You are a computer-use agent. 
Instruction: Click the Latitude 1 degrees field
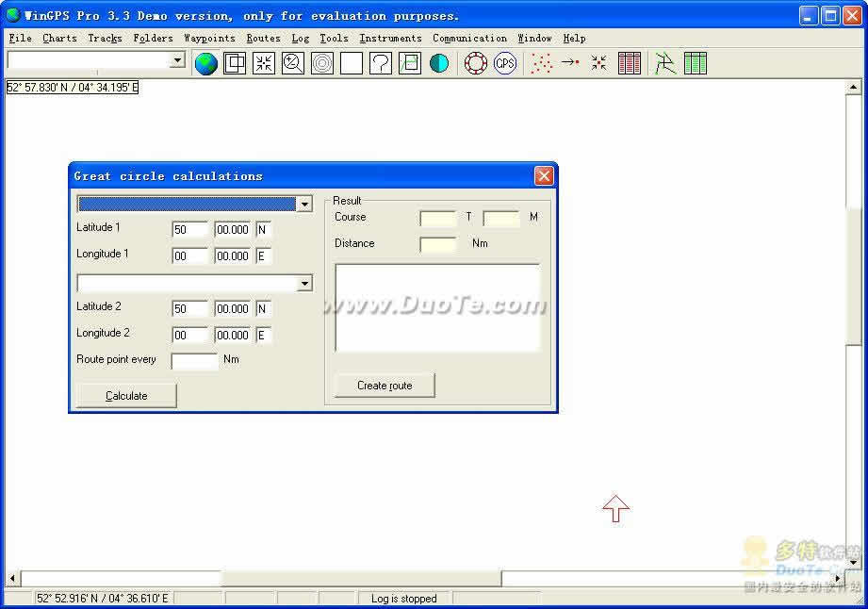[x=189, y=230]
